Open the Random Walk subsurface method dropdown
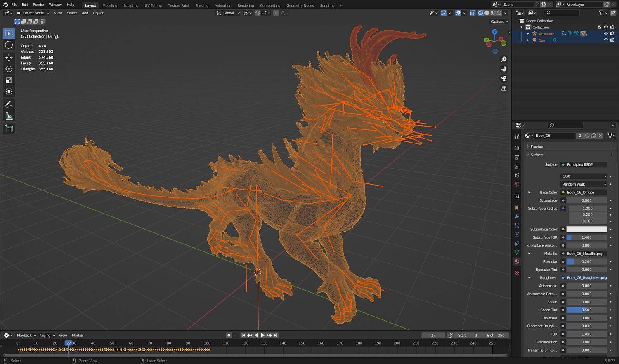The height and width of the screenshot is (364, 619). pos(584,184)
